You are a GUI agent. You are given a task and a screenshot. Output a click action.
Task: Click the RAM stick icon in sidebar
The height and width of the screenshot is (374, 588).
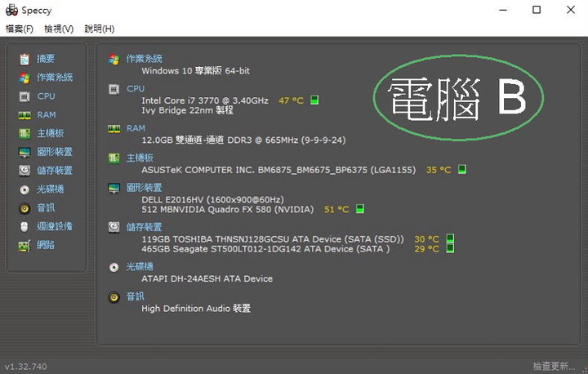coord(24,115)
